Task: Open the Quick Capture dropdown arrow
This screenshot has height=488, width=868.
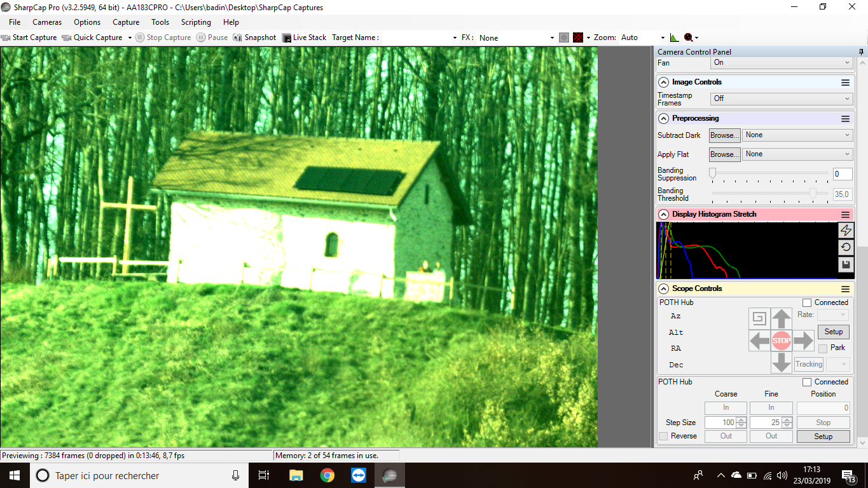Action: click(x=130, y=37)
